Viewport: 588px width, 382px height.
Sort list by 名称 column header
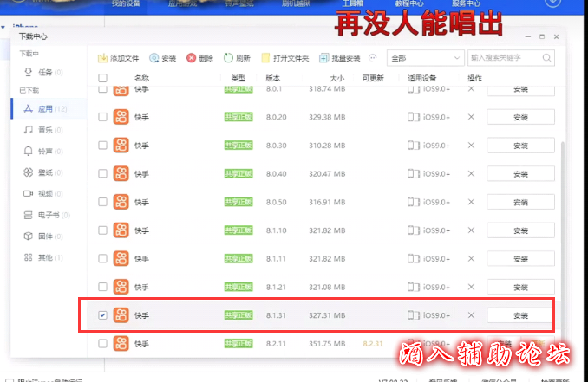click(141, 78)
